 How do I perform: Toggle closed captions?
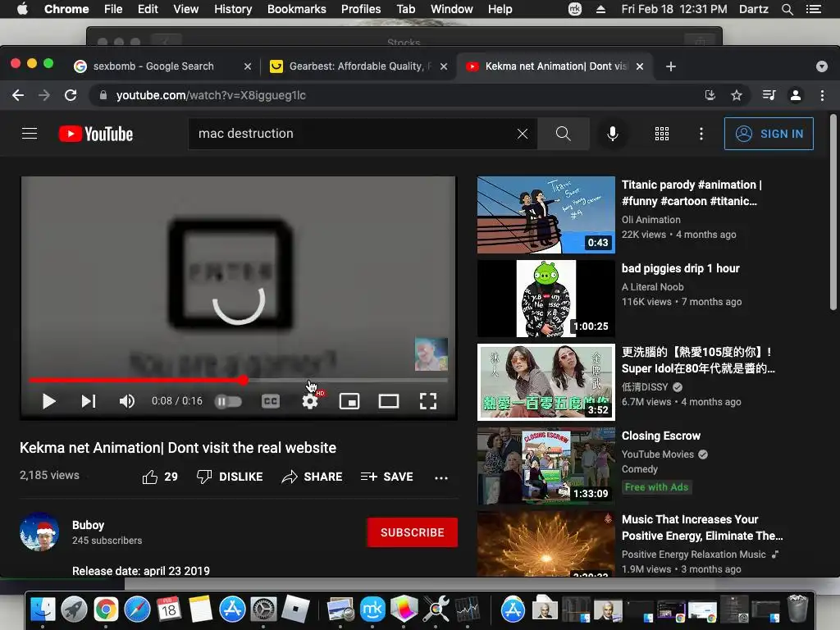270,400
